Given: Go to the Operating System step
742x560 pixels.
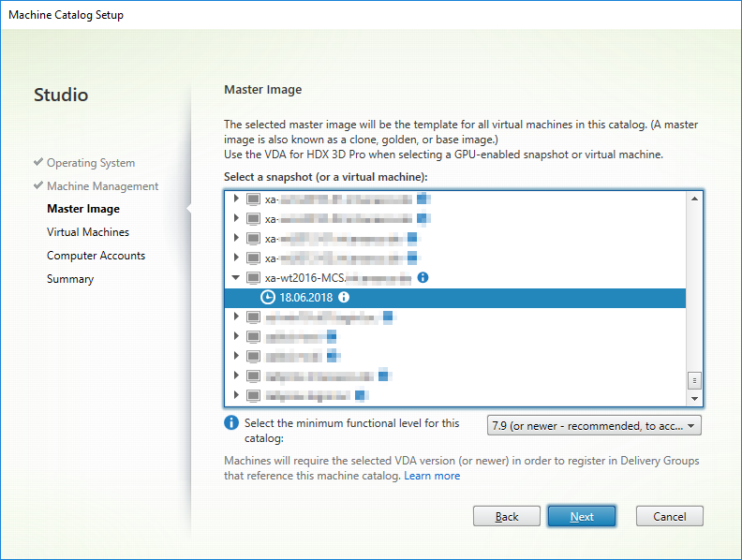Looking at the screenshot, I should (90, 163).
